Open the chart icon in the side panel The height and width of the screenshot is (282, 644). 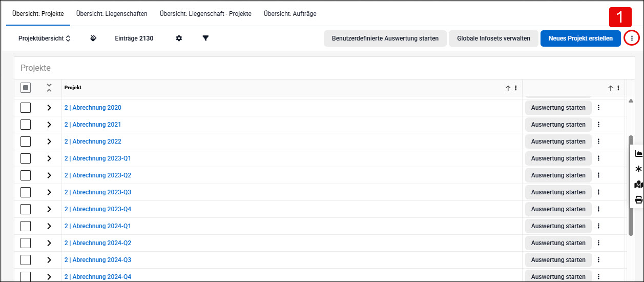pyautogui.click(x=638, y=153)
